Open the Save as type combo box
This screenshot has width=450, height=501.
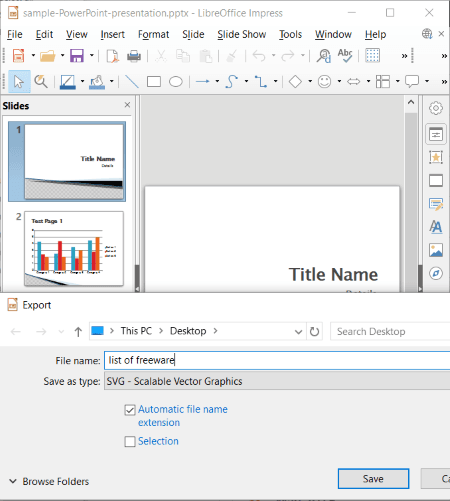pos(277,381)
